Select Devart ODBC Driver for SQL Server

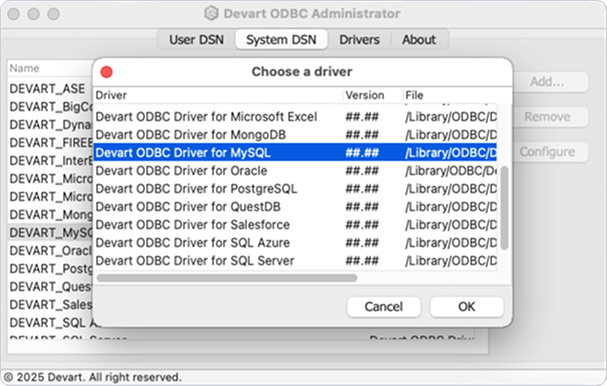[295, 261]
